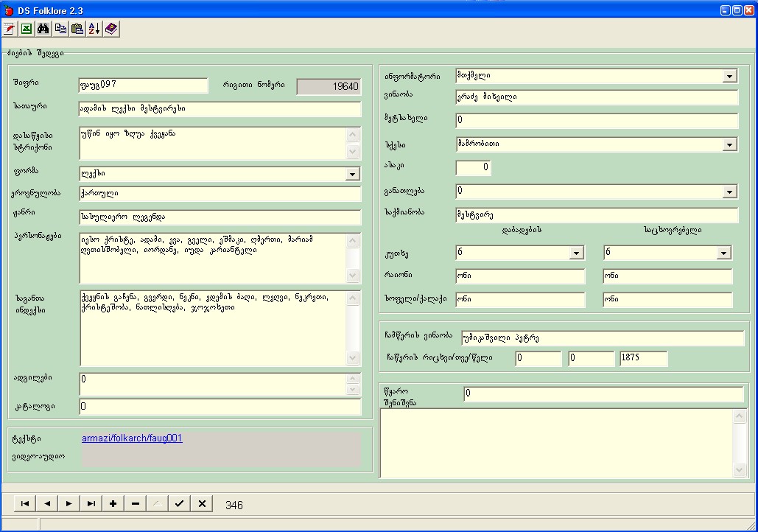Click the greyed-out edit triangle navigator button
This screenshot has height=532, width=758.
[x=157, y=503]
